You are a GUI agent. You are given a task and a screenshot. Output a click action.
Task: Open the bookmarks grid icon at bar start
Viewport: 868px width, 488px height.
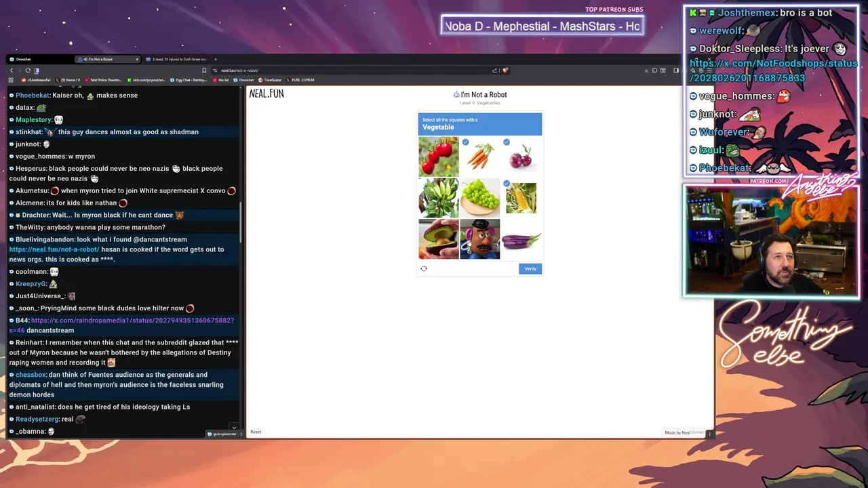point(11,80)
